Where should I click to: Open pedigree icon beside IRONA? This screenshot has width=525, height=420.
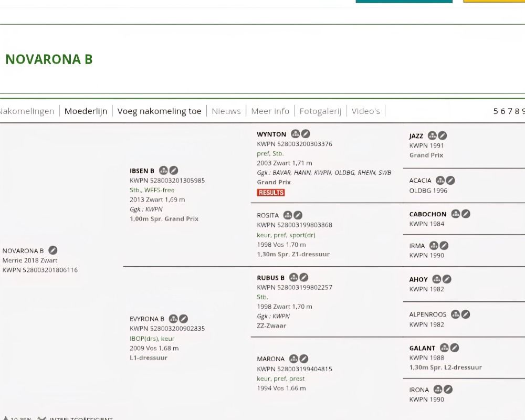(x=438, y=389)
